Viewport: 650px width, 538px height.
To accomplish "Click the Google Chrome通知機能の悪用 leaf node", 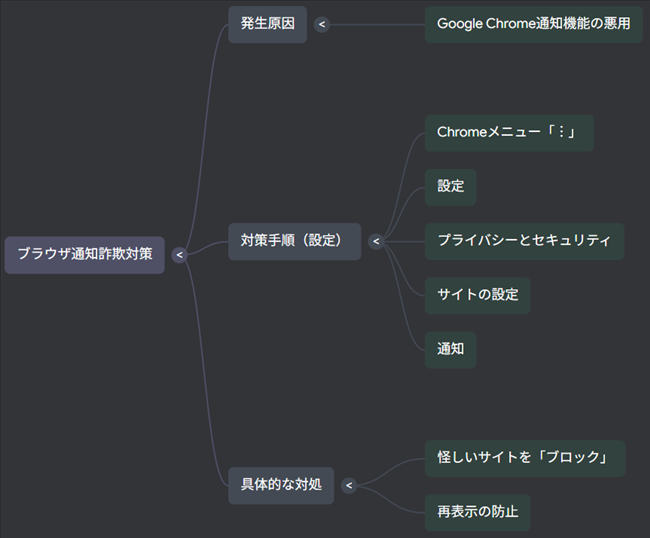I will [x=533, y=25].
